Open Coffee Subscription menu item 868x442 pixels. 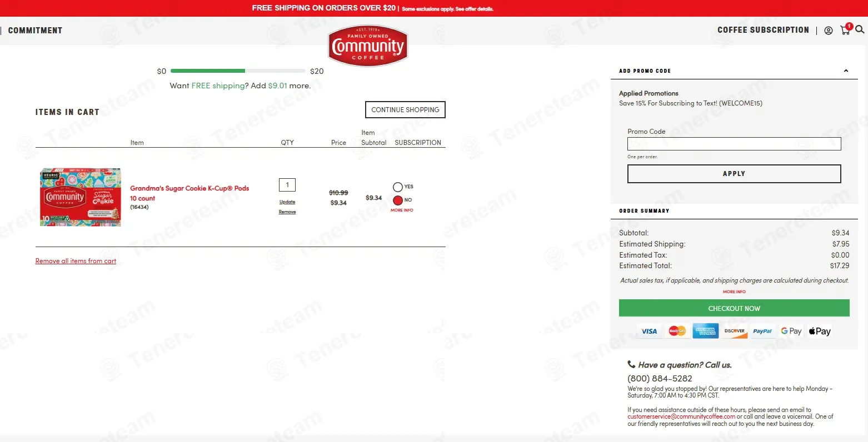click(x=763, y=30)
